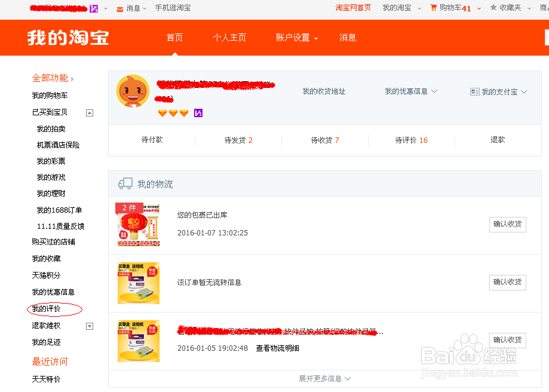Click the purple V5 badge in the top bar
549x392 pixels.
tap(94, 8)
